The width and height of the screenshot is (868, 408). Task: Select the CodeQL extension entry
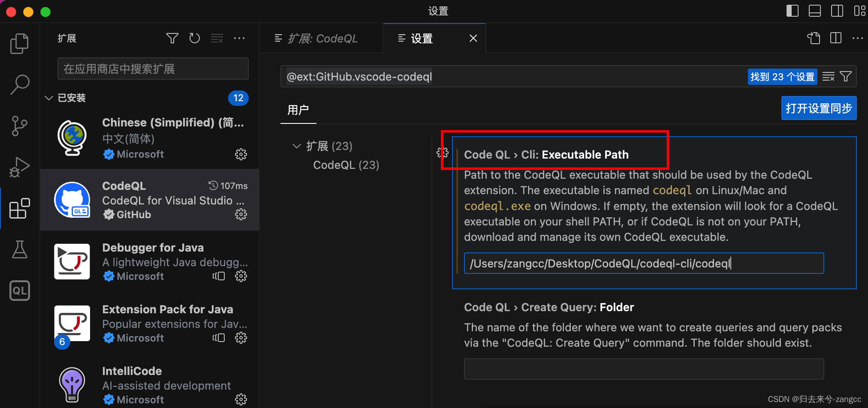tap(150, 200)
